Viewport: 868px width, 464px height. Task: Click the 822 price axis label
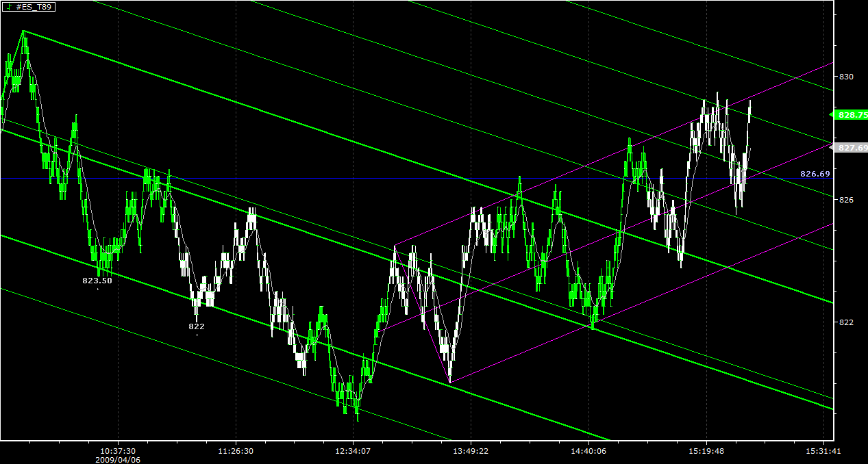[x=847, y=322]
